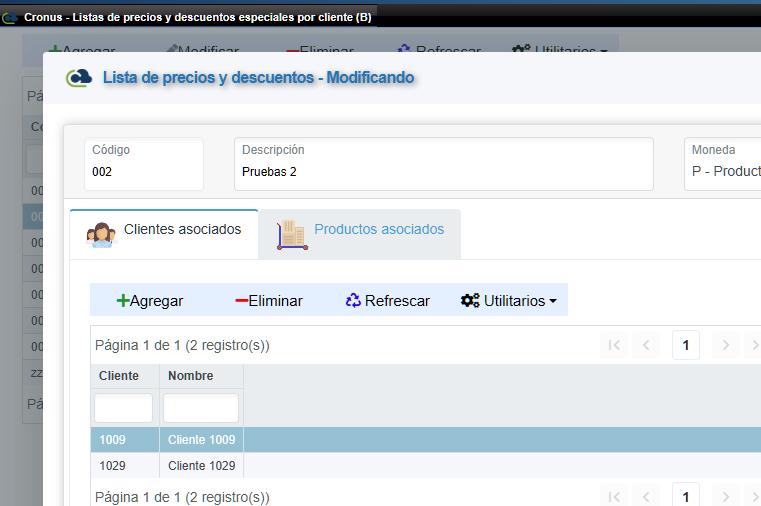
Task: Select the row for Cliente 1029
Action: tap(200, 466)
